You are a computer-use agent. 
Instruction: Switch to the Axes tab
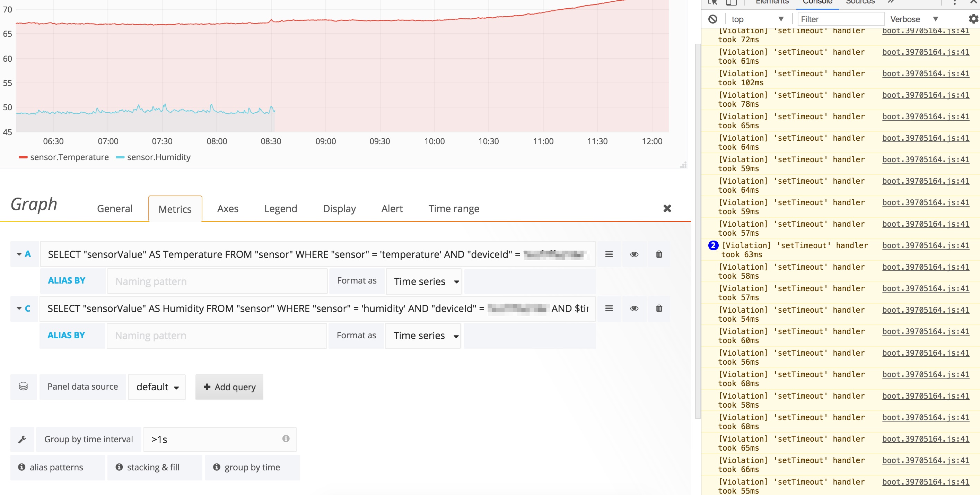(x=227, y=208)
